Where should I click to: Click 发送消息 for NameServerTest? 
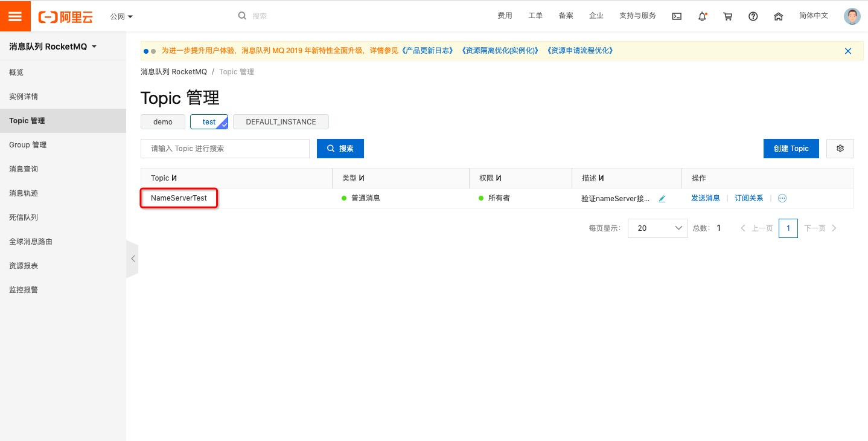point(706,198)
